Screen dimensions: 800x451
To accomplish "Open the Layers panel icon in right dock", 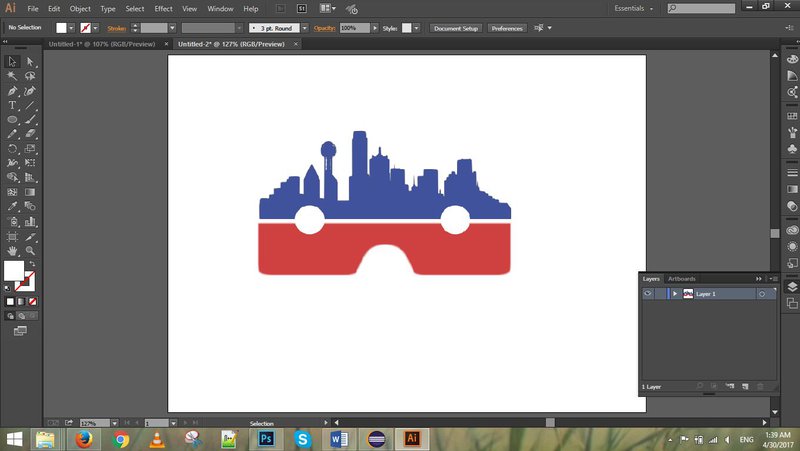I will pyautogui.click(x=792, y=287).
